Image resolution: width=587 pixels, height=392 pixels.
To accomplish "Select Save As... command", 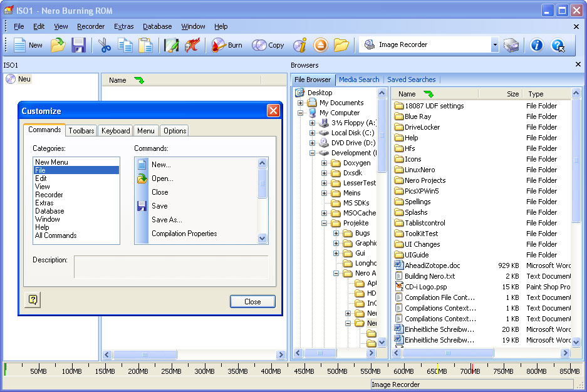I will pyautogui.click(x=167, y=220).
